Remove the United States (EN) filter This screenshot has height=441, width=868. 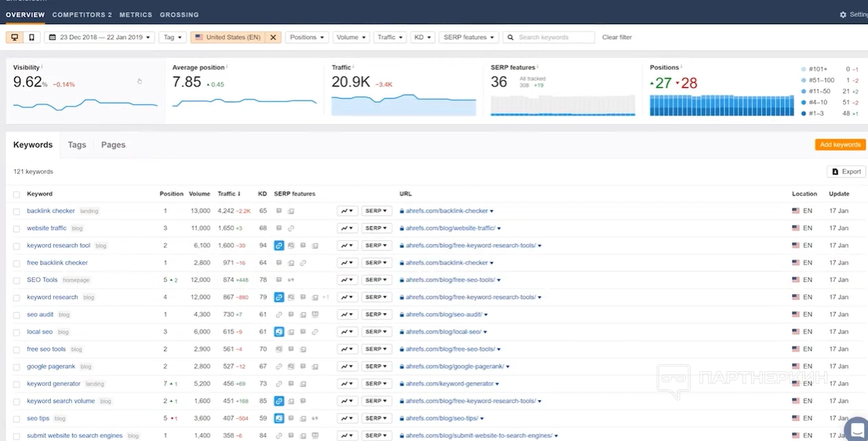[273, 37]
